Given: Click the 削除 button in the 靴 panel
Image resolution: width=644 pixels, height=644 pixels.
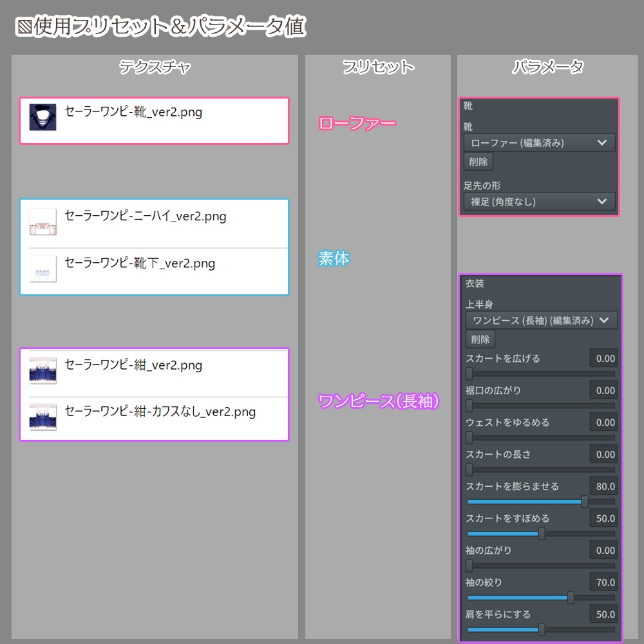Looking at the screenshot, I should [x=478, y=162].
